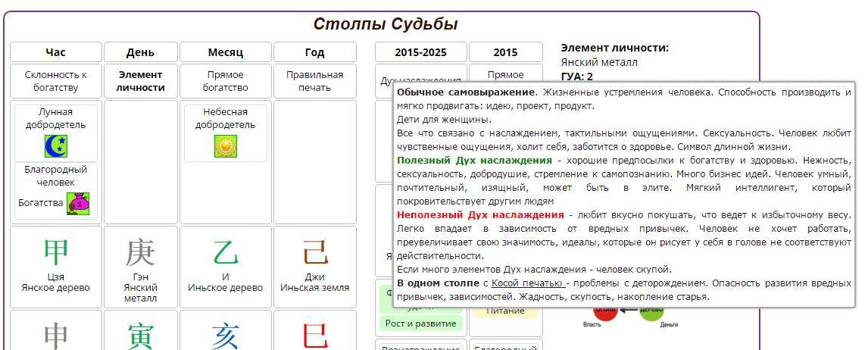Screen dimensions: 868x350
Task: Select the green 甲 Цзя character
Action: pyautogui.click(x=56, y=252)
